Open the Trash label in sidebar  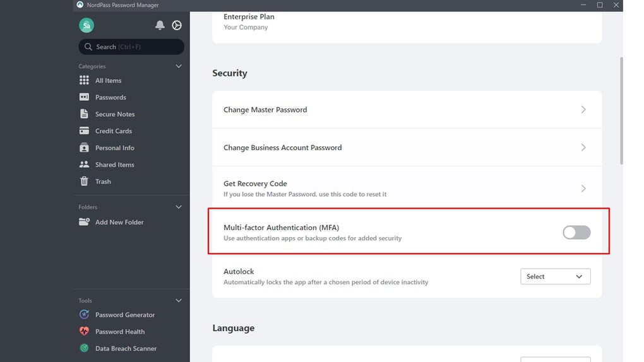tap(103, 182)
